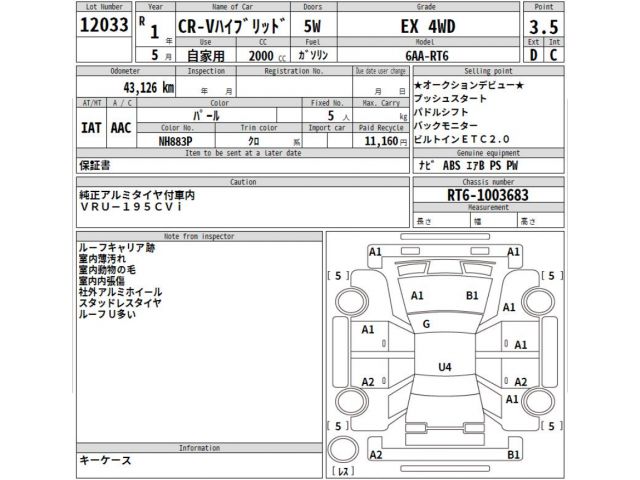Select the interior grade C
640x480 pixels.
pos(553,55)
